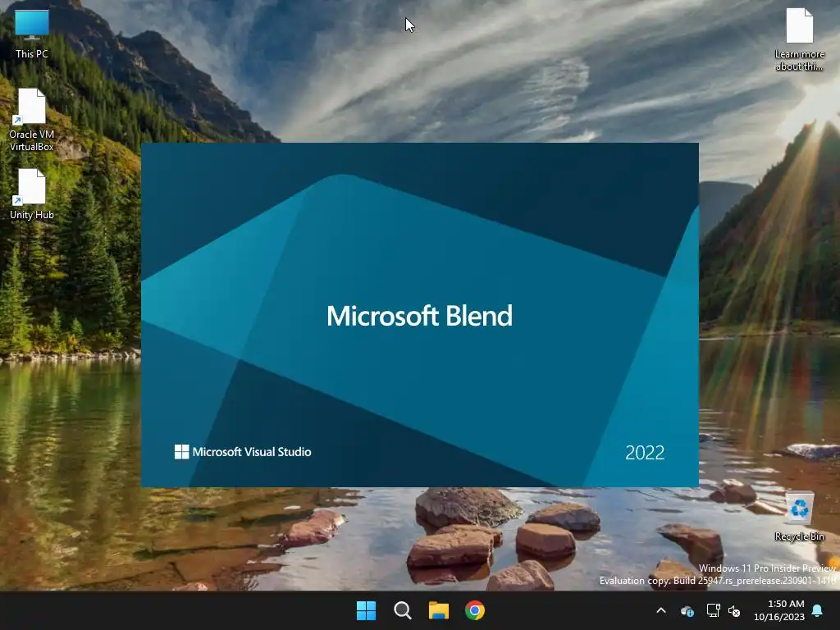Show hidden icons in system tray

tap(661, 610)
